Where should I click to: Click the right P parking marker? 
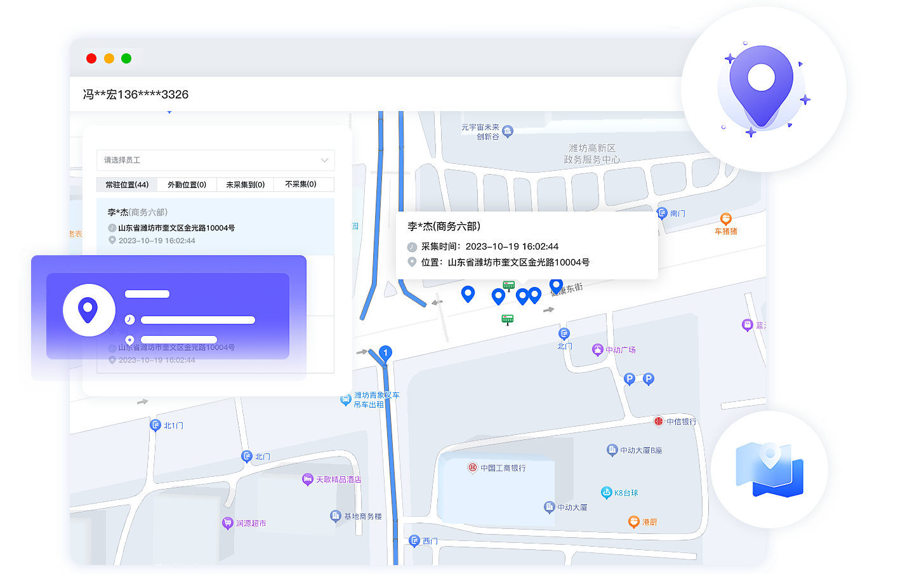[x=648, y=379]
